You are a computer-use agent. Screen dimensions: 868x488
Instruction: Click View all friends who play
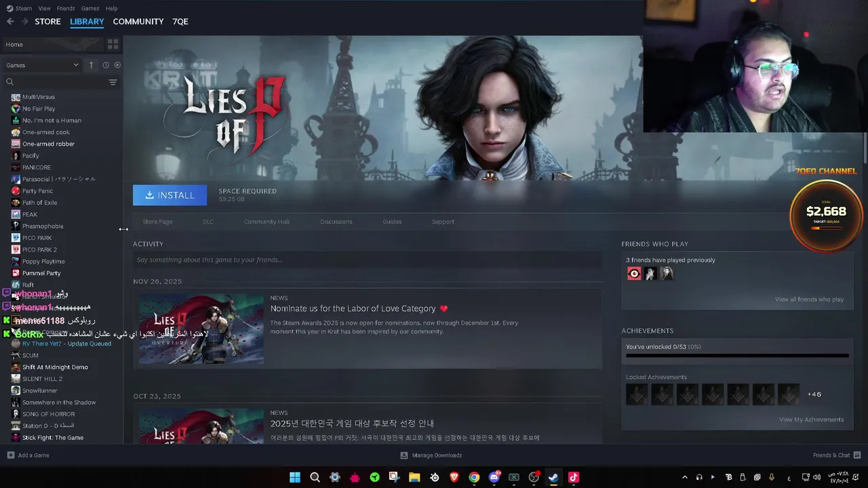(x=809, y=300)
